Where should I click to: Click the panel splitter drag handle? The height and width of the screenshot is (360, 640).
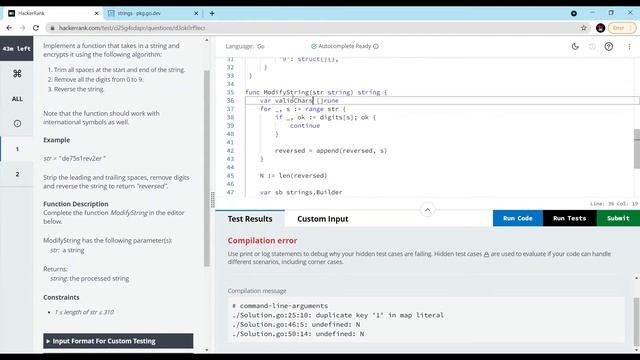pyautogui.click(x=212, y=200)
